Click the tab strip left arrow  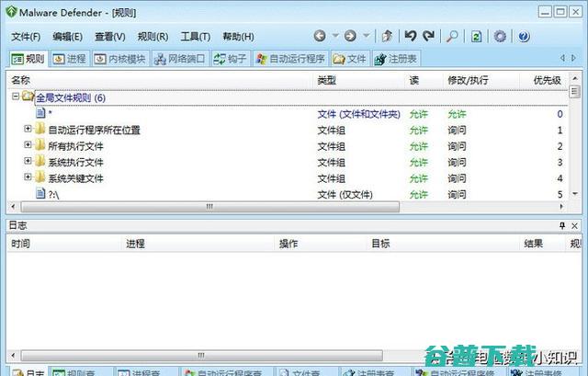[x=562, y=58]
